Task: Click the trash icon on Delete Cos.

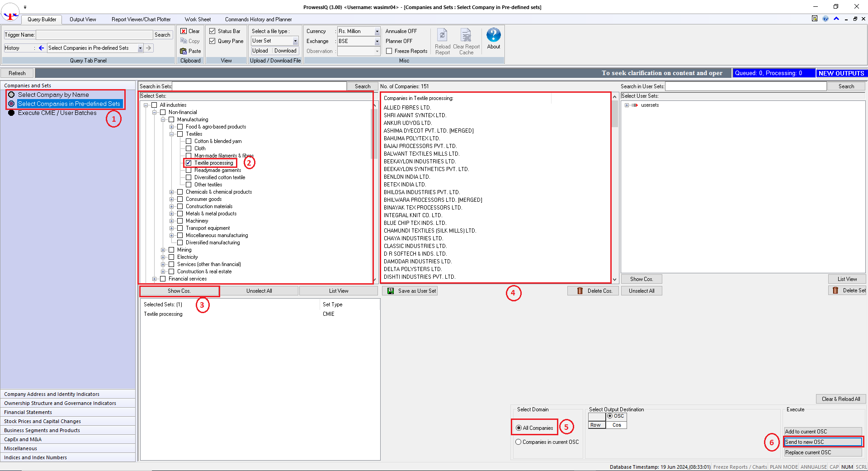Action: pyautogui.click(x=580, y=291)
